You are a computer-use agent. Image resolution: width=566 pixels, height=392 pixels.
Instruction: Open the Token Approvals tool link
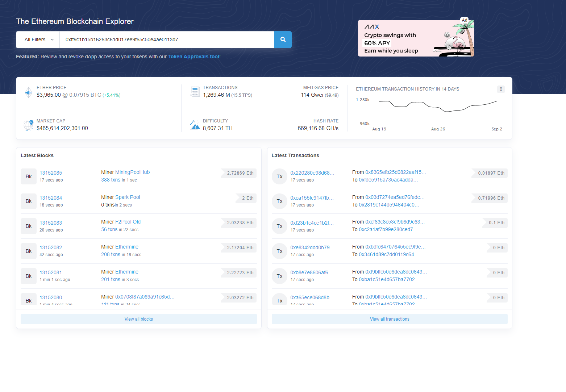(194, 57)
